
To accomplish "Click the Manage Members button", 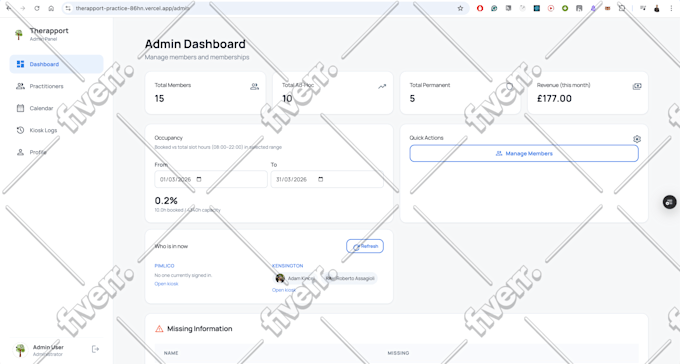I will coord(524,154).
